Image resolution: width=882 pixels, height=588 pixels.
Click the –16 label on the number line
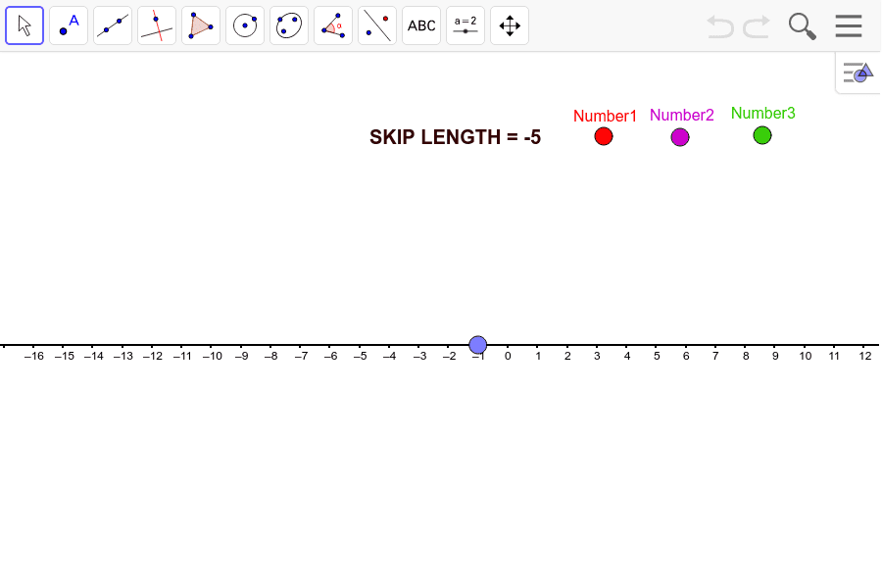(34, 356)
